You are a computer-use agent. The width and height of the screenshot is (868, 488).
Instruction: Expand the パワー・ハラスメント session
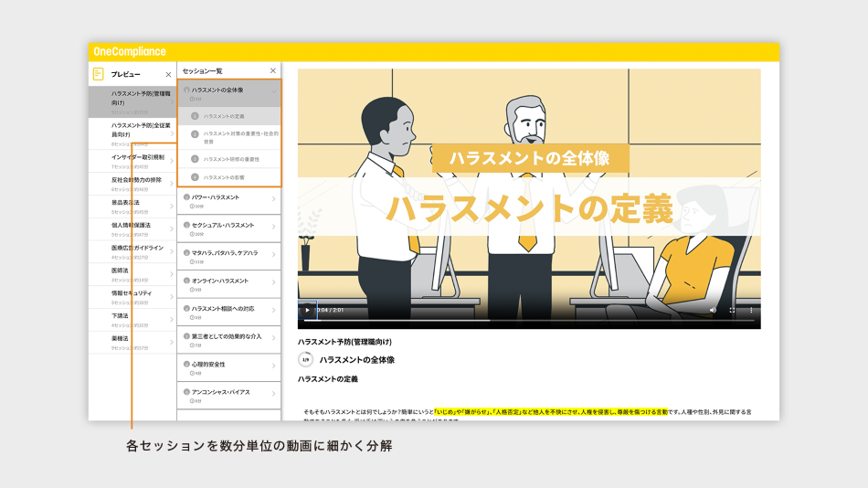(x=273, y=201)
